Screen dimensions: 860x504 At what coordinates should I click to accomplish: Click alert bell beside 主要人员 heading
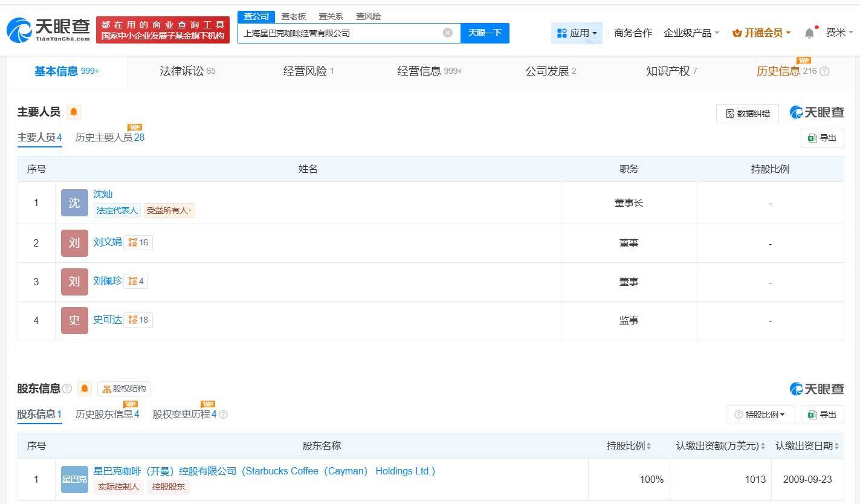click(74, 112)
